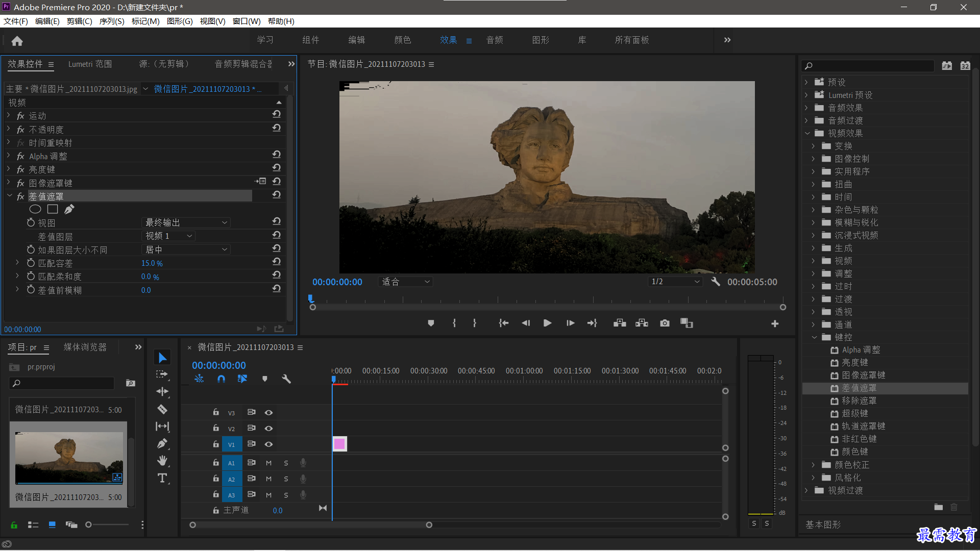Switch to Lumetri 范围 tab
Viewport: 980px width, 551px height.
point(90,64)
